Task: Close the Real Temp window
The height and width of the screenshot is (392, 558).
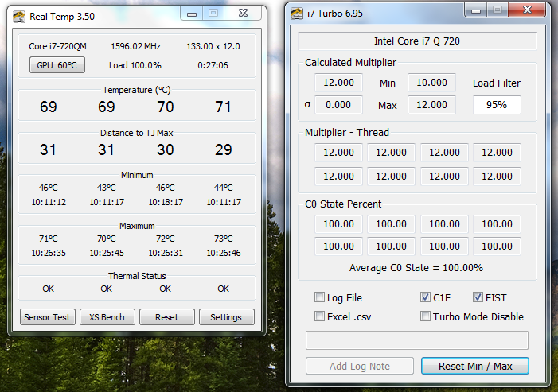Action: click(x=243, y=14)
